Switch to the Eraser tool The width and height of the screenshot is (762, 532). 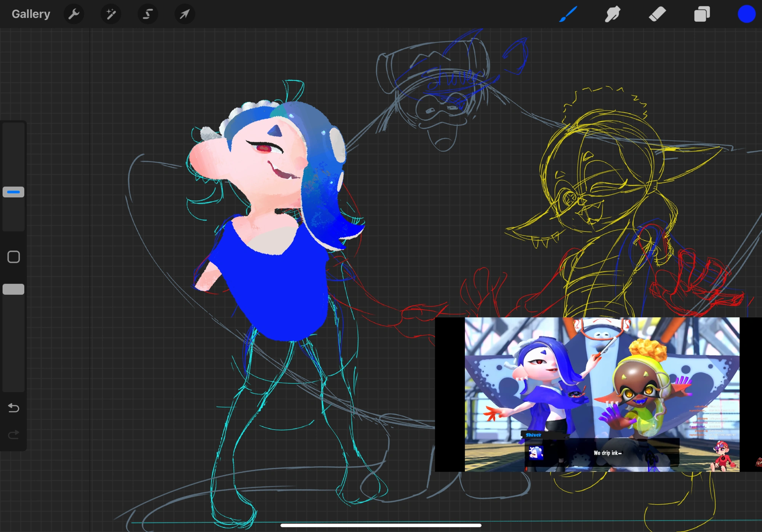[x=657, y=14]
